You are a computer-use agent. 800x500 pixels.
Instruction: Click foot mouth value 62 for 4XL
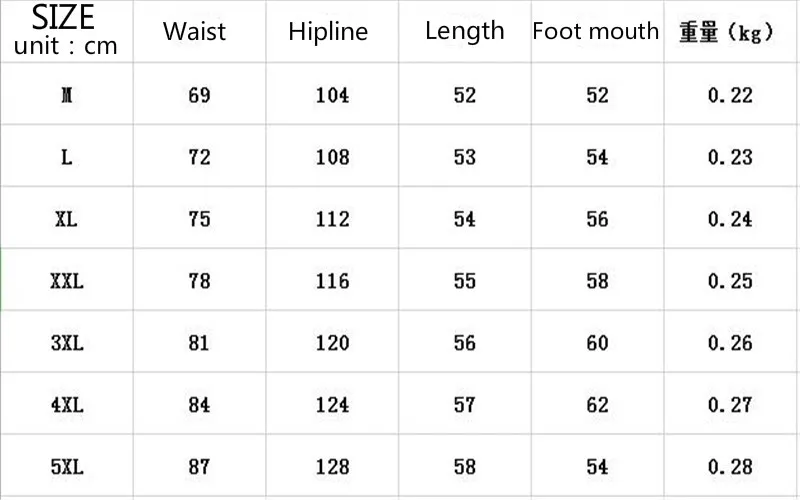tap(597, 405)
